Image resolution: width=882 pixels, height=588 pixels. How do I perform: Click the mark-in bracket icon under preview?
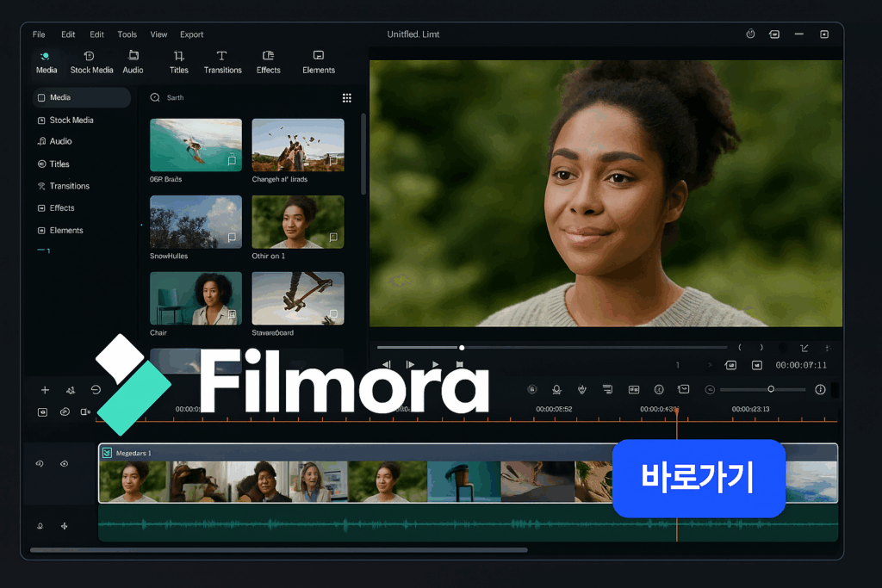(740, 348)
